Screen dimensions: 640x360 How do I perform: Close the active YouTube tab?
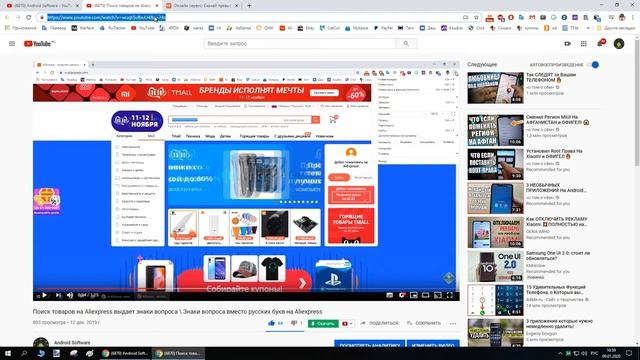coord(156,6)
